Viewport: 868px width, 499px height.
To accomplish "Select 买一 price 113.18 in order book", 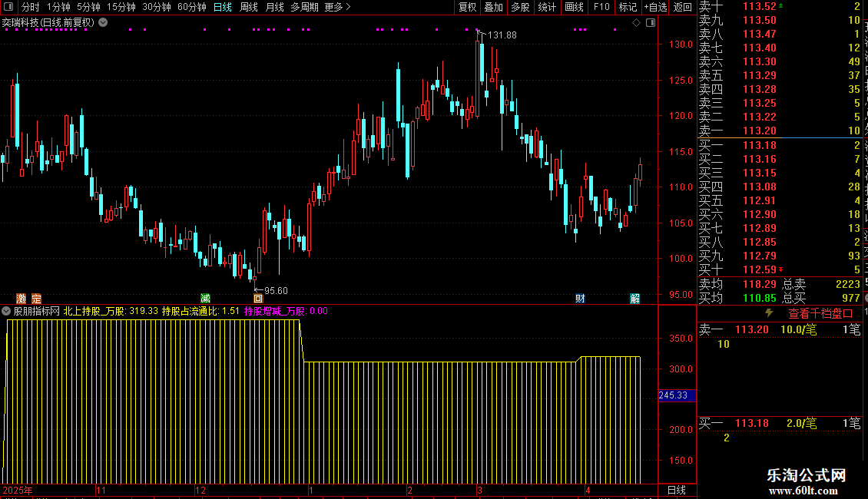I will pos(760,145).
